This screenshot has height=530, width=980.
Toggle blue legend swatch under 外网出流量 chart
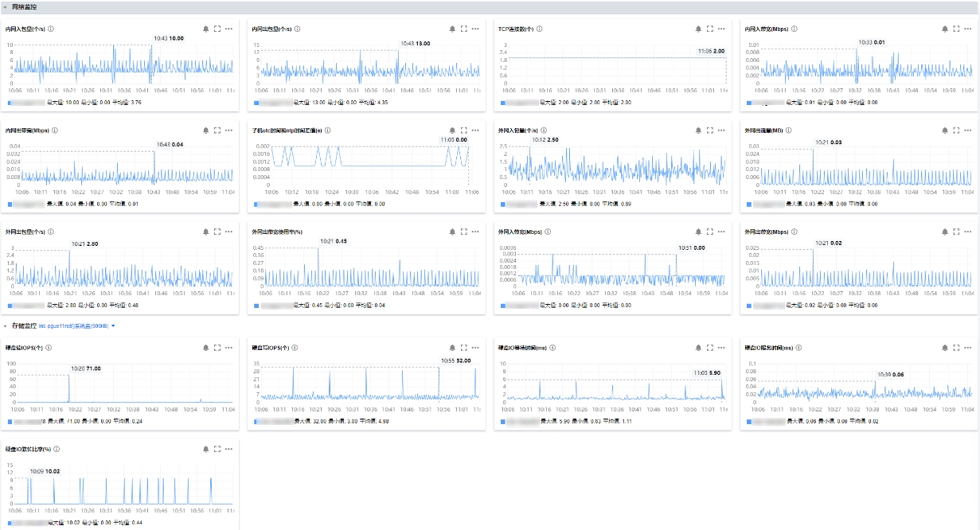coord(749,204)
